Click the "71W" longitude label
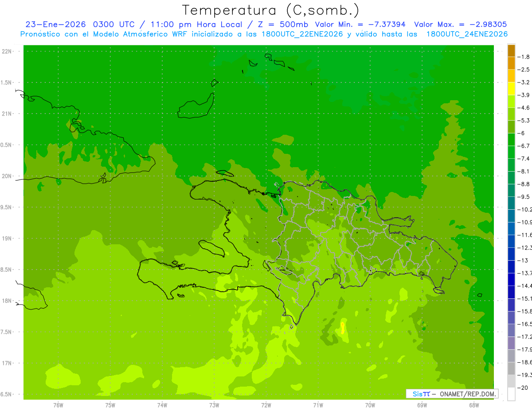 point(318,405)
